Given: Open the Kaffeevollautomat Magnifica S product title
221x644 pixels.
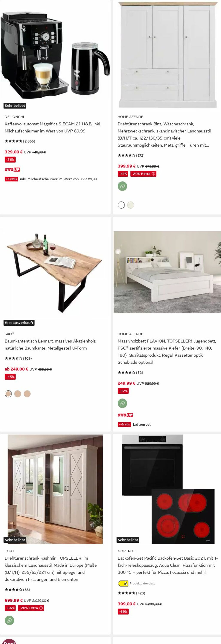Looking at the screenshot, I should 53,128.
